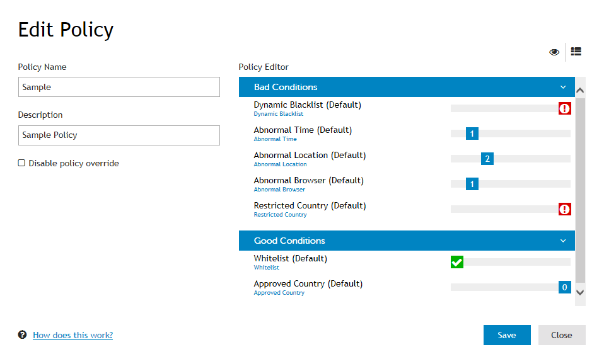This screenshot has height=364, width=604.
Task: Switch to list view icon
Action: pyautogui.click(x=576, y=52)
